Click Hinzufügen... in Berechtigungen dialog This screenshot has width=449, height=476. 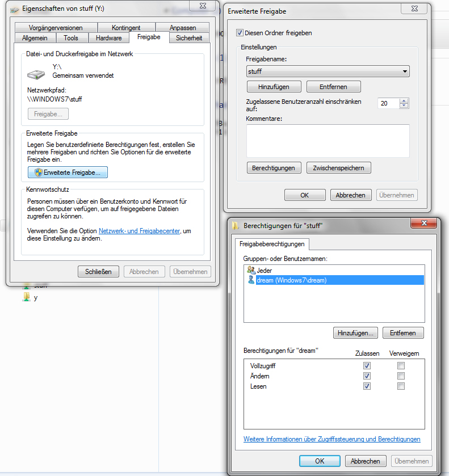(x=355, y=333)
